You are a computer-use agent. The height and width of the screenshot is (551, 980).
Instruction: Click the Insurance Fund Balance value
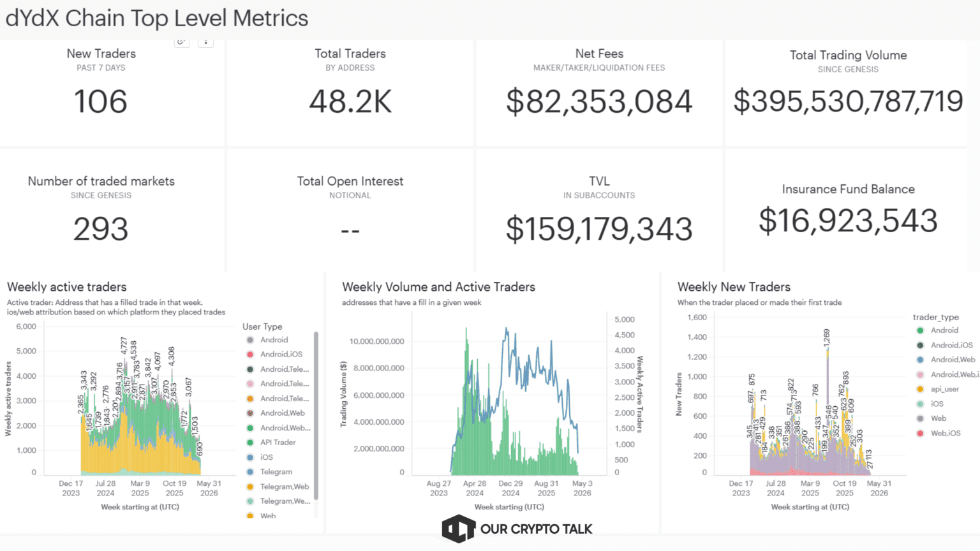[x=848, y=221]
